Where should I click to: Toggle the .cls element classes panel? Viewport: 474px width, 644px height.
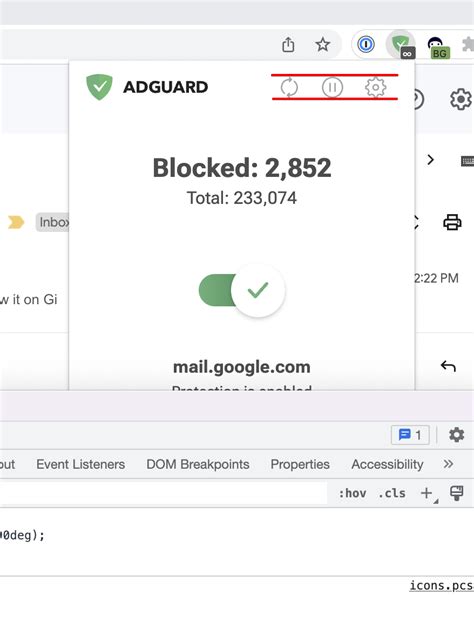(392, 493)
